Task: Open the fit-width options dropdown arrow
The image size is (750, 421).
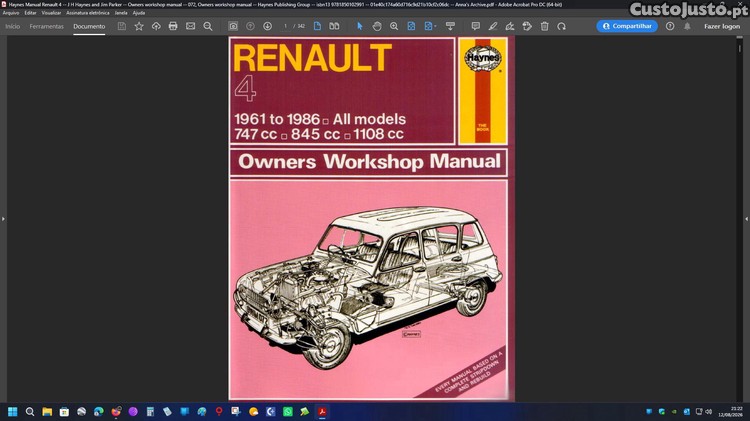Action: pos(435,26)
